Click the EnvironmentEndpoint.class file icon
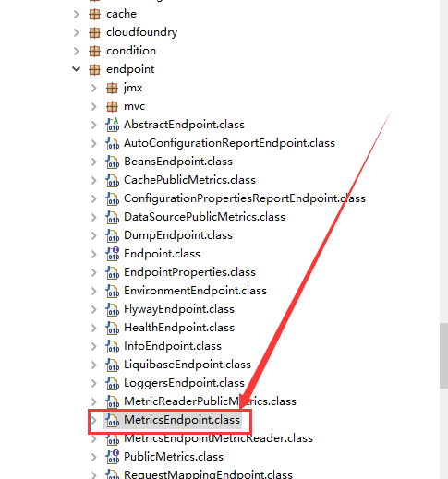This screenshot has width=448, height=479. tap(113, 291)
